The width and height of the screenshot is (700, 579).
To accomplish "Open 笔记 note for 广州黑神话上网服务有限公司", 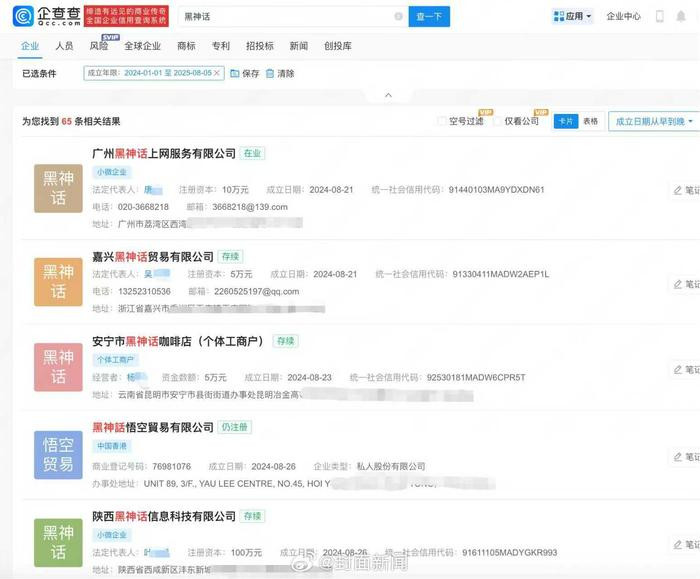I will click(x=685, y=190).
